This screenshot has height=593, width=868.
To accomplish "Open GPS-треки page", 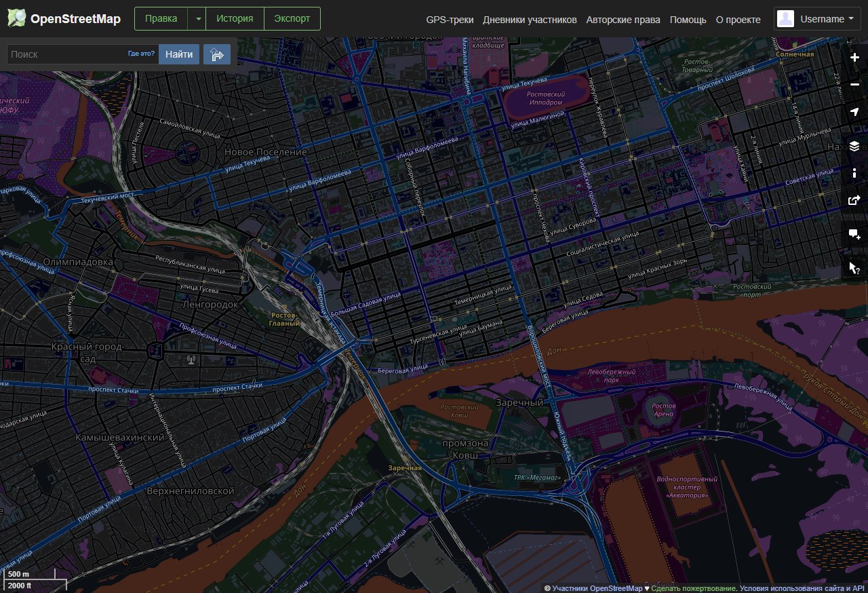I will pyautogui.click(x=450, y=20).
